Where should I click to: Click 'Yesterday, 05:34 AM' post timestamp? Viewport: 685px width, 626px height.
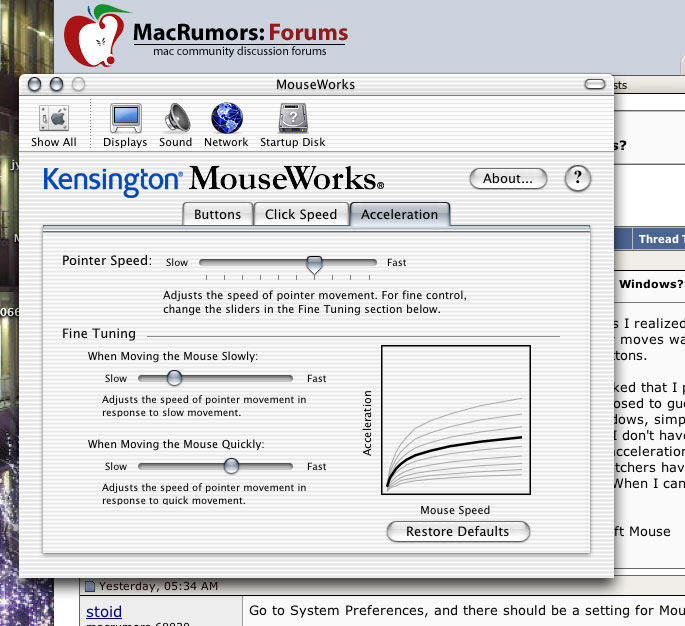[158, 586]
